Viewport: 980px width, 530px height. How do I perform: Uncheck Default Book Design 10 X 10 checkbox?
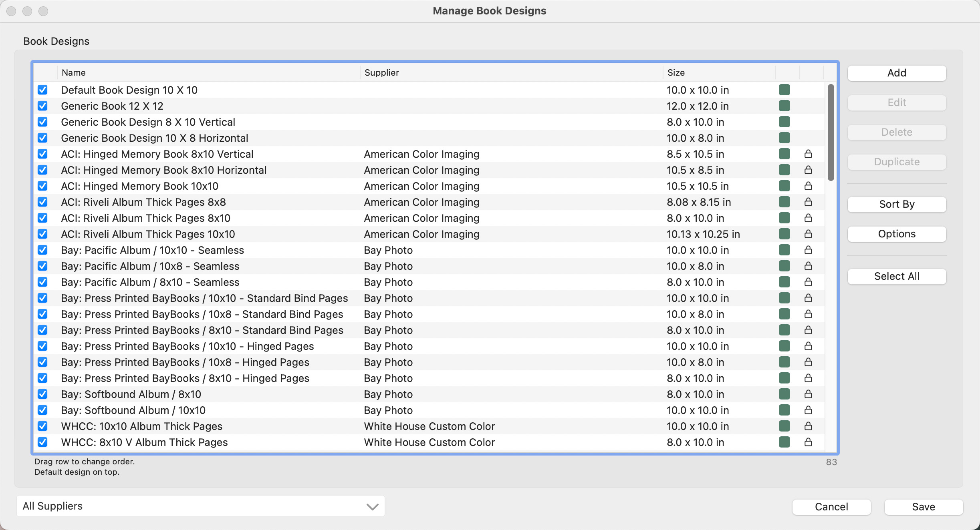pyautogui.click(x=42, y=90)
